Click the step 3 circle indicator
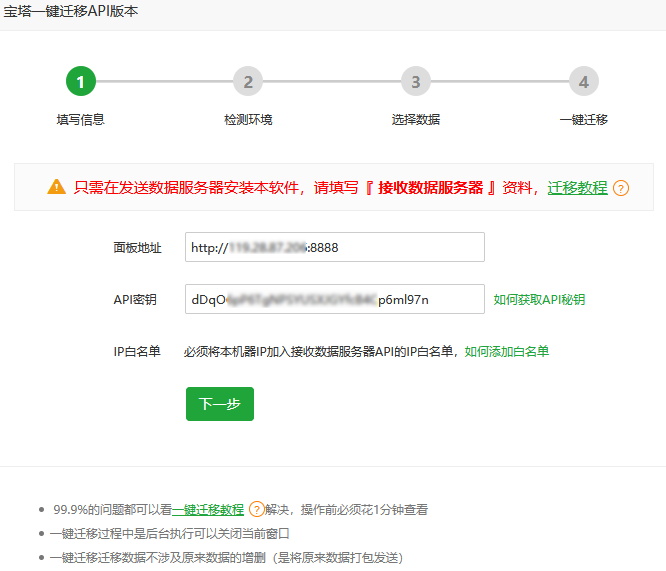This screenshot has width=666, height=571. [415, 82]
